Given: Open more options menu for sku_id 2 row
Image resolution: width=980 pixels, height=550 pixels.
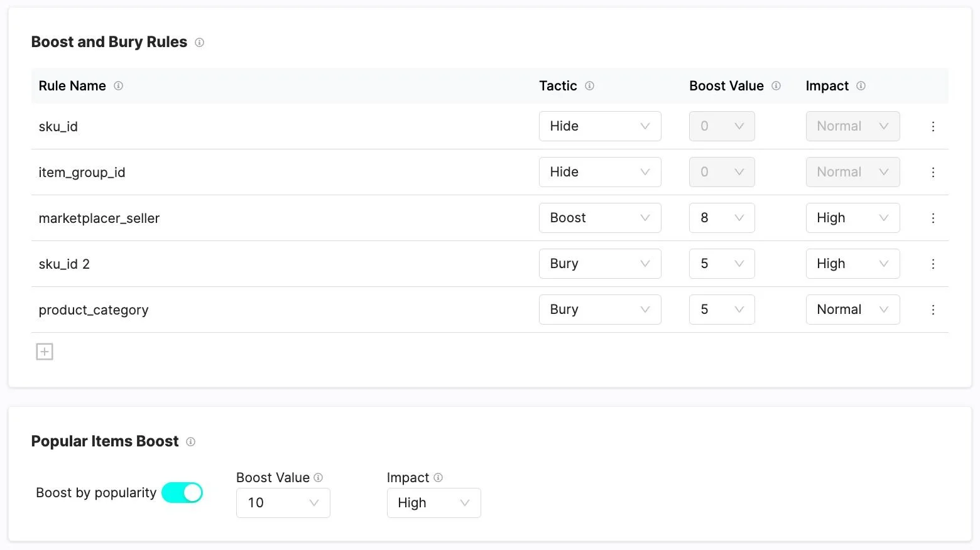Looking at the screenshot, I should click(933, 264).
